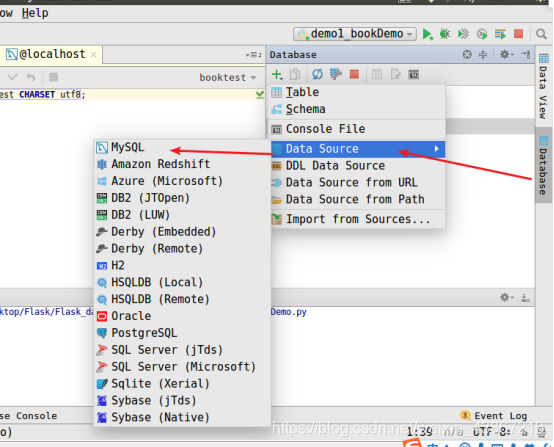Click the edit source icon in Database toolbar
Screen dimensions: 554x447
point(395,75)
